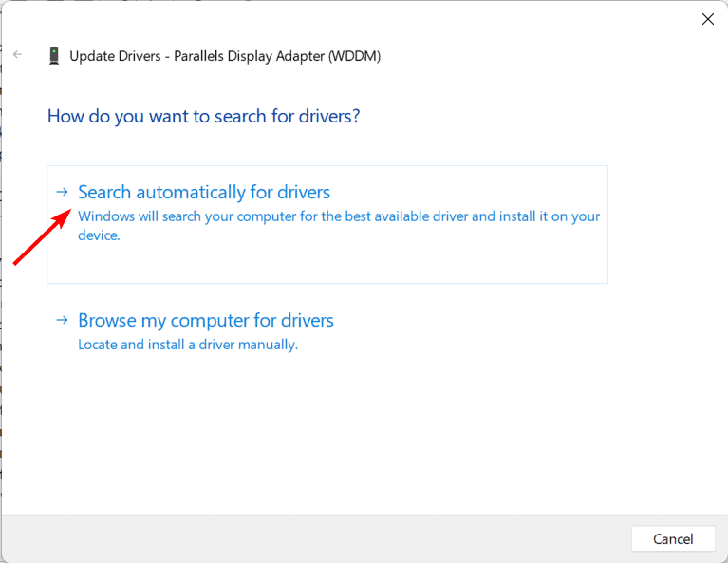Close the Update Drivers dialog
728x563 pixels.
[x=707, y=19]
